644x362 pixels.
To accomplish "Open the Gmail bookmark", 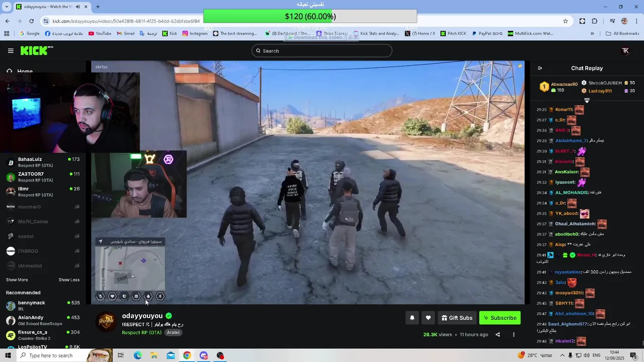I will click(125, 34).
